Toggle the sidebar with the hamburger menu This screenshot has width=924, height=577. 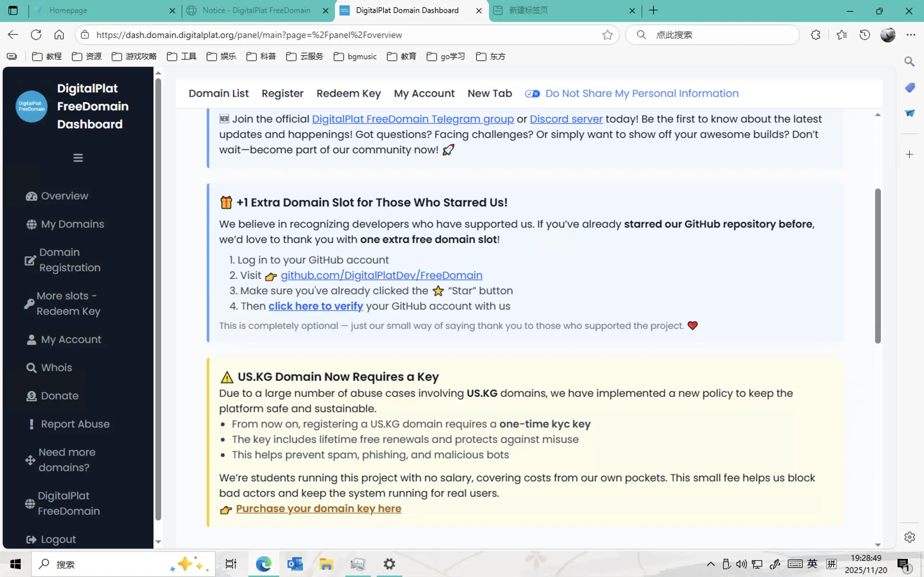click(x=78, y=157)
